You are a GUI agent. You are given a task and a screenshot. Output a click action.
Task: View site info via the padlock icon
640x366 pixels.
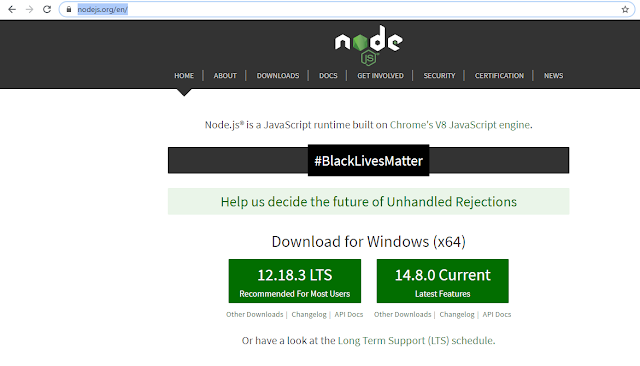(x=69, y=9)
